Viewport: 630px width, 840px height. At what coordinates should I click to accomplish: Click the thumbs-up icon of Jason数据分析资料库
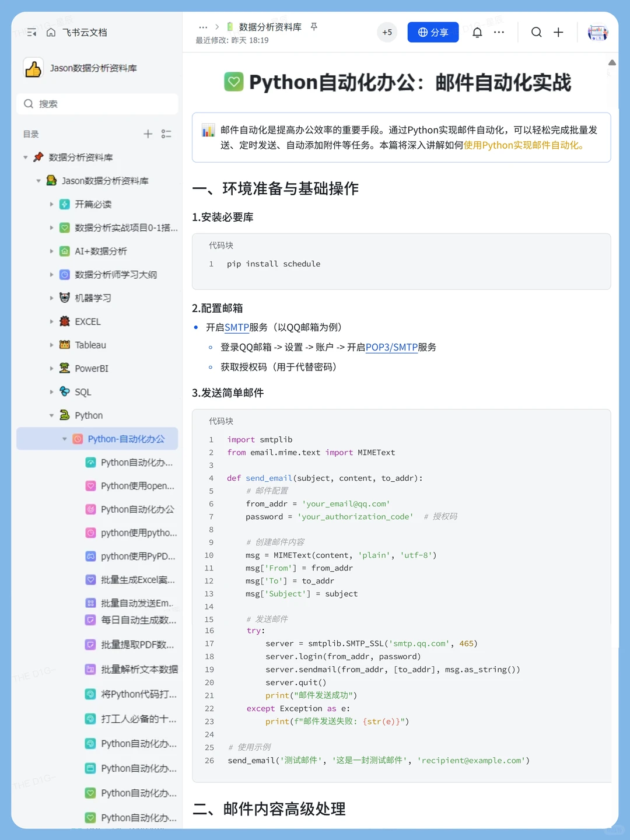(33, 68)
